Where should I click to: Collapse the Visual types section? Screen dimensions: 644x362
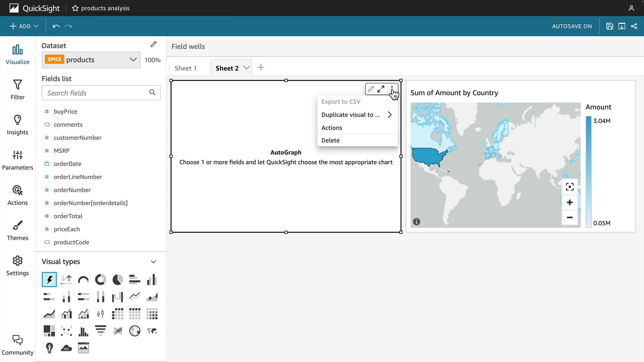pos(153,262)
